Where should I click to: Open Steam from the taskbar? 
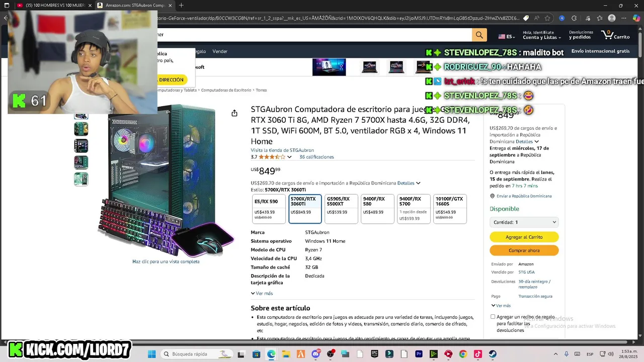pos(493,354)
